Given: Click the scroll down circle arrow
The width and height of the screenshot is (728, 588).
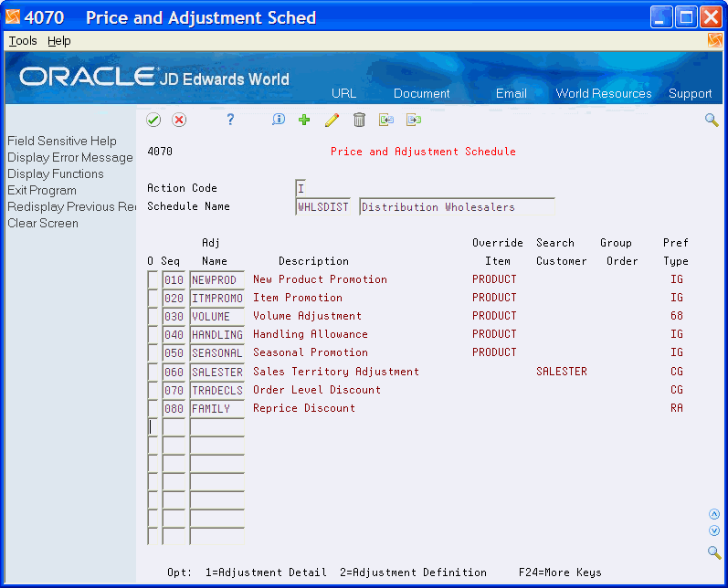Looking at the screenshot, I should pos(714,530).
